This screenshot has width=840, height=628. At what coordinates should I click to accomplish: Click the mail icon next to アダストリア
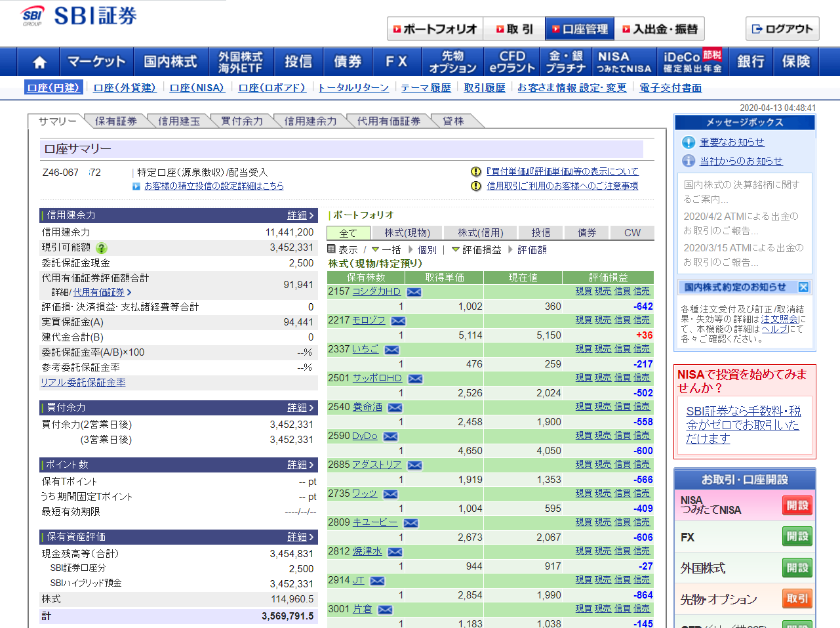coord(414,465)
